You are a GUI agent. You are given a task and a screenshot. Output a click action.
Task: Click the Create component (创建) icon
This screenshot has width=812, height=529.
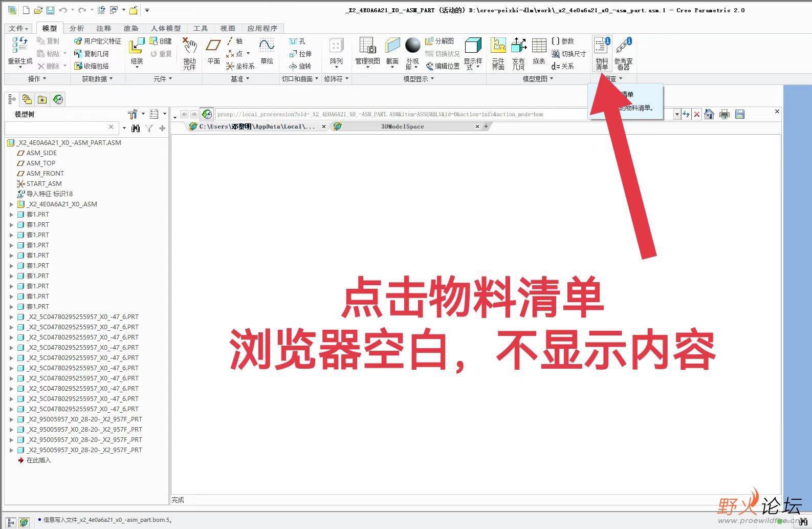pos(160,41)
